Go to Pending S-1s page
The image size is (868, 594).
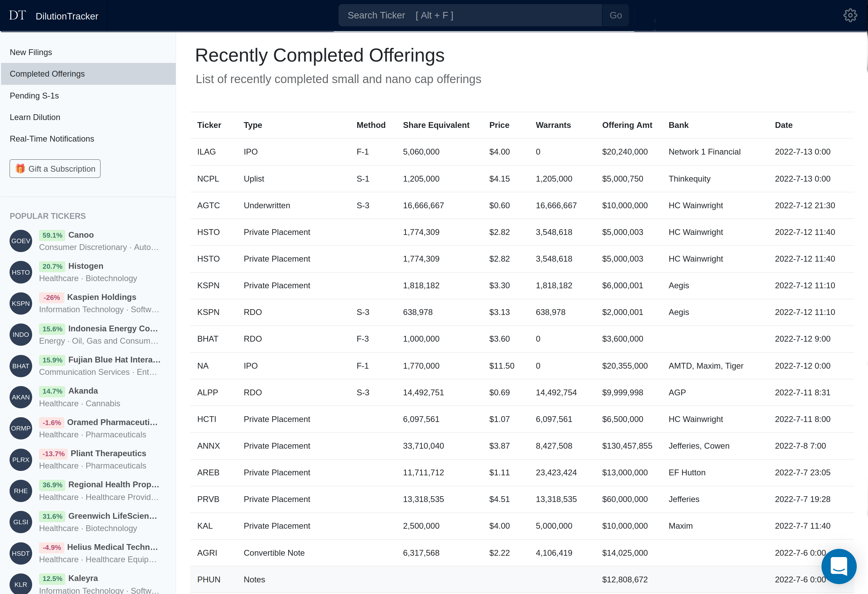point(35,96)
